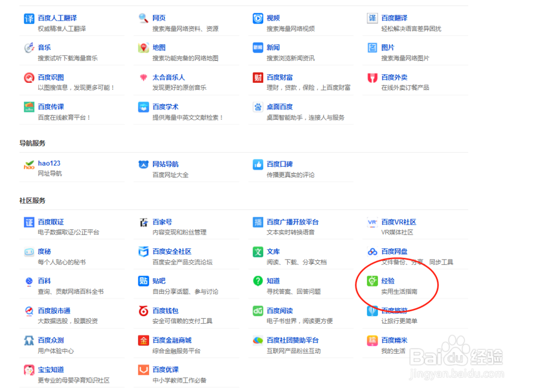Screen dimensions: 534x392
Task: Open the circled 经验 (Experience) service
Action: coord(387,280)
